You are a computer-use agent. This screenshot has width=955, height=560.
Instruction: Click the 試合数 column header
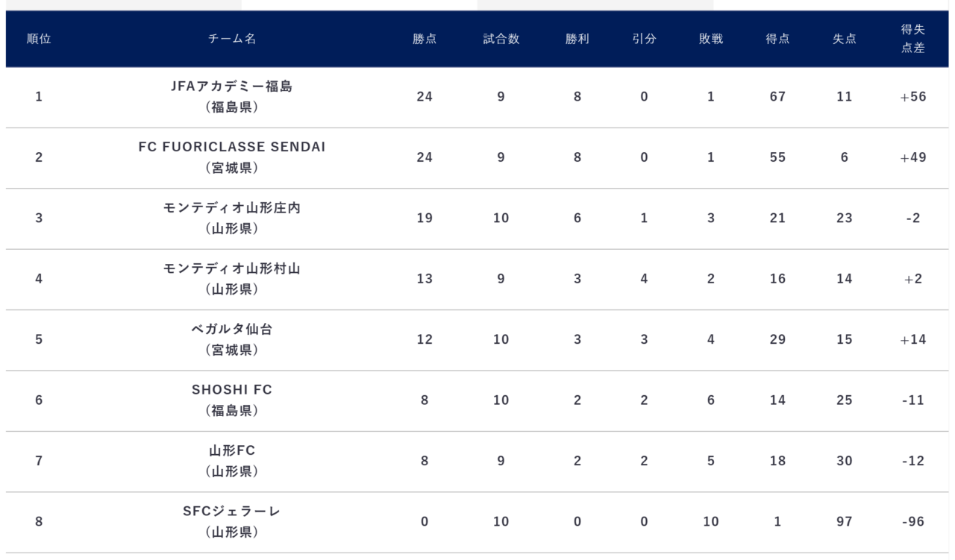501,40
